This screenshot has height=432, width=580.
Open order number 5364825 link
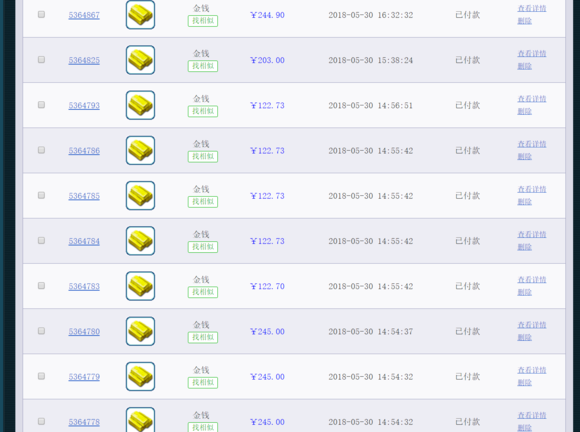84,60
